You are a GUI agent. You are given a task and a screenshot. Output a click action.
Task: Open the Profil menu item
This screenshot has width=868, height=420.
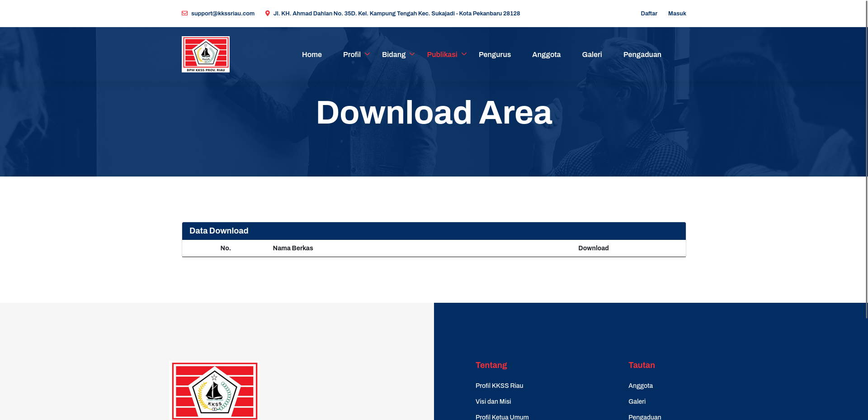(352, 55)
